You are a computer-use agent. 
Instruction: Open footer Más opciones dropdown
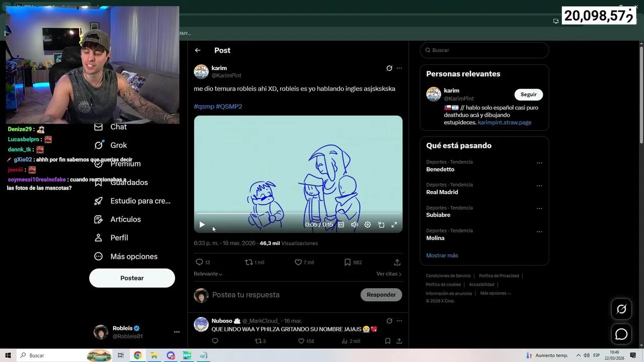496,293
